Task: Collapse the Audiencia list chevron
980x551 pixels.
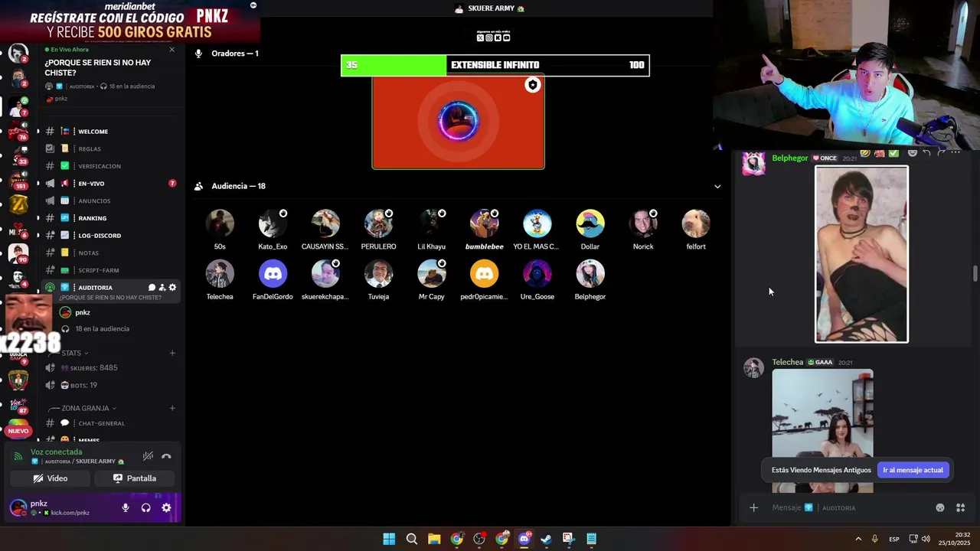Action: click(x=717, y=186)
